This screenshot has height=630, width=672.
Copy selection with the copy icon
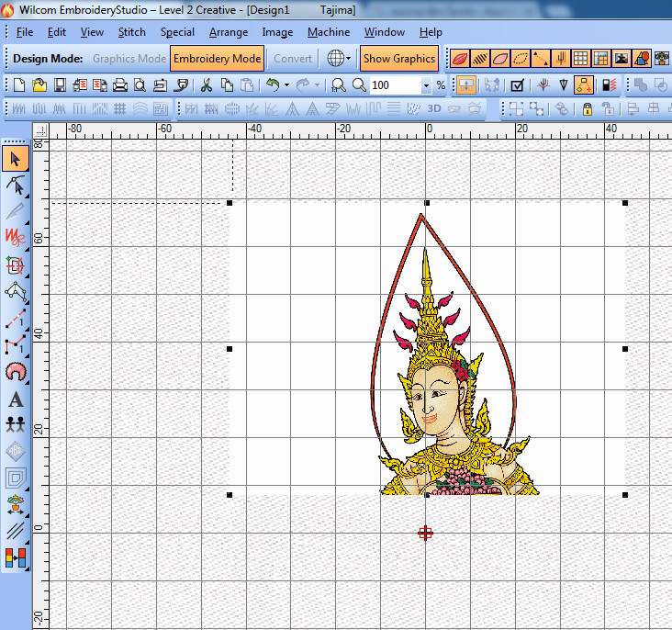click(x=227, y=84)
